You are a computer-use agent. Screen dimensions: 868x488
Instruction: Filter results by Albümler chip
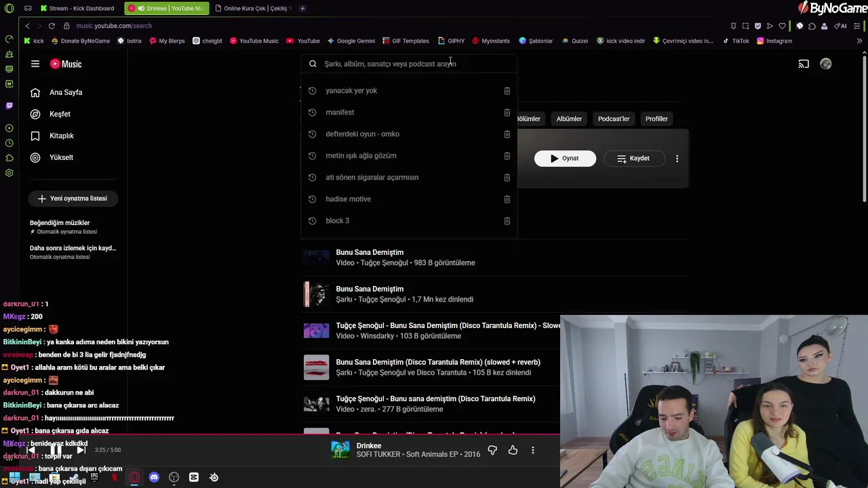[x=569, y=119]
